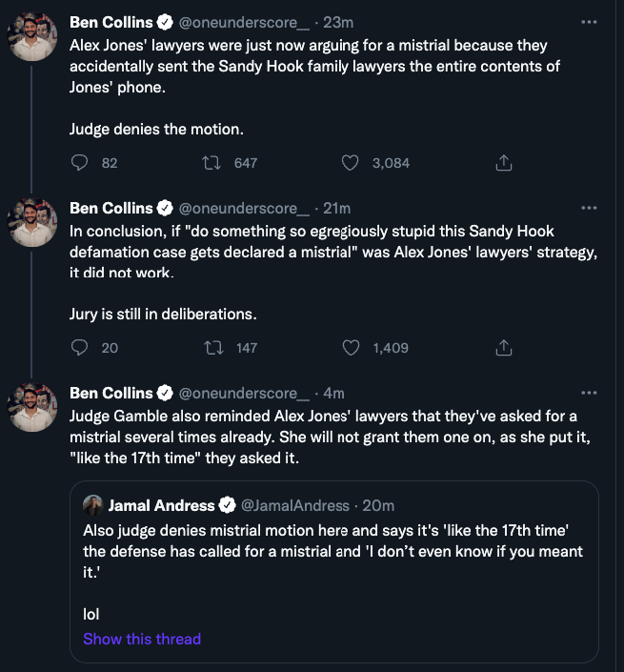The height and width of the screenshot is (672, 624).
Task: Like the tweet with 1,409 likes
Action: click(x=351, y=348)
